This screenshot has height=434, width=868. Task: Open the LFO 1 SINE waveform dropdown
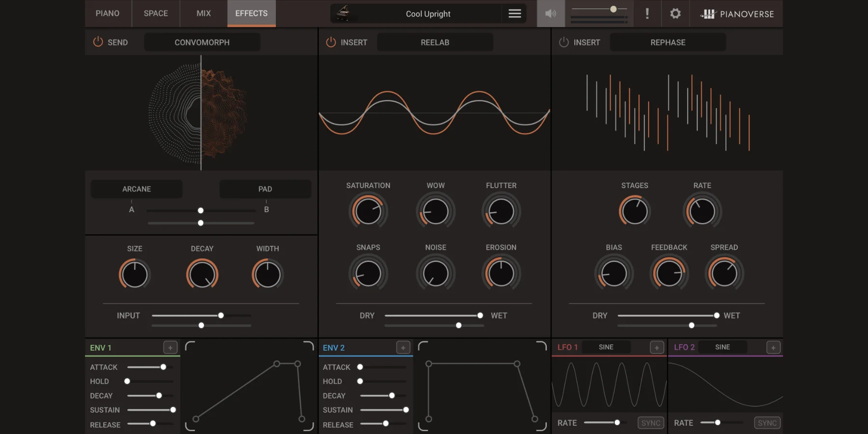click(606, 347)
